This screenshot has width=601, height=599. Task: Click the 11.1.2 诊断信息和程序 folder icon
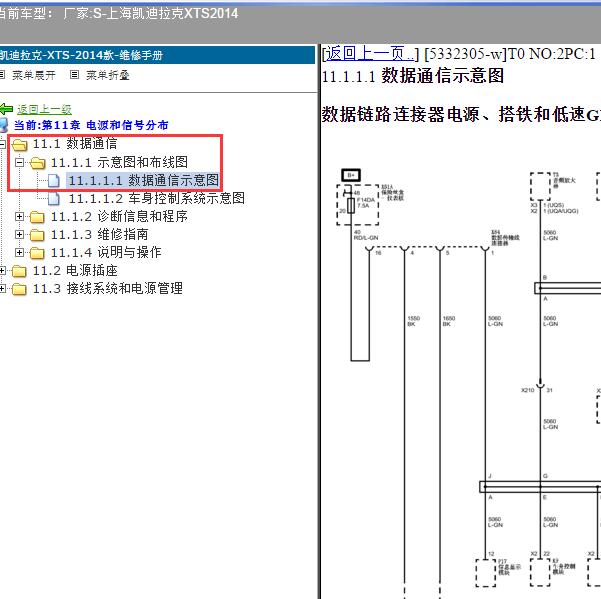(37, 217)
